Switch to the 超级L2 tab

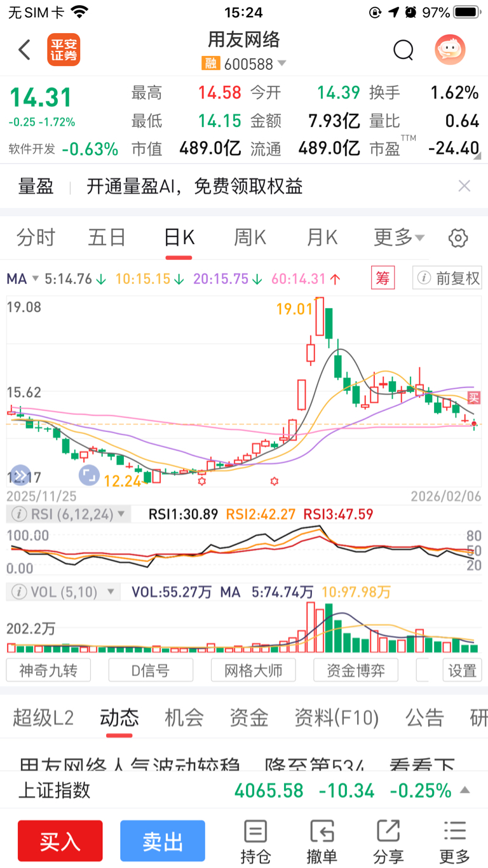pyautogui.click(x=43, y=718)
